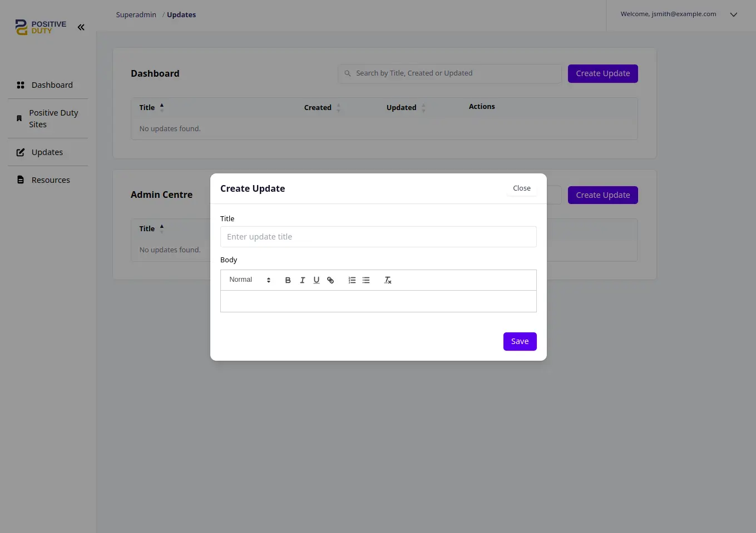
Task: Insert a link in body editor
Action: [330, 280]
